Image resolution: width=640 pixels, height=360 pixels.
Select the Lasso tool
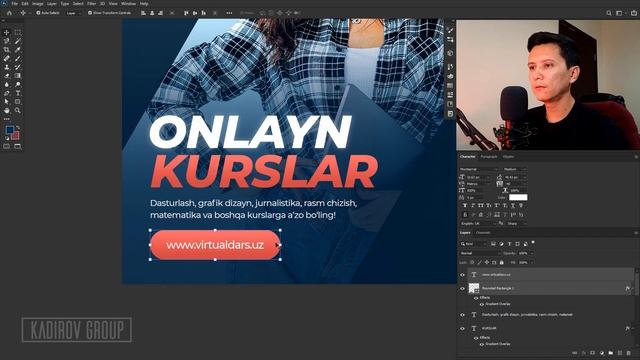7,41
